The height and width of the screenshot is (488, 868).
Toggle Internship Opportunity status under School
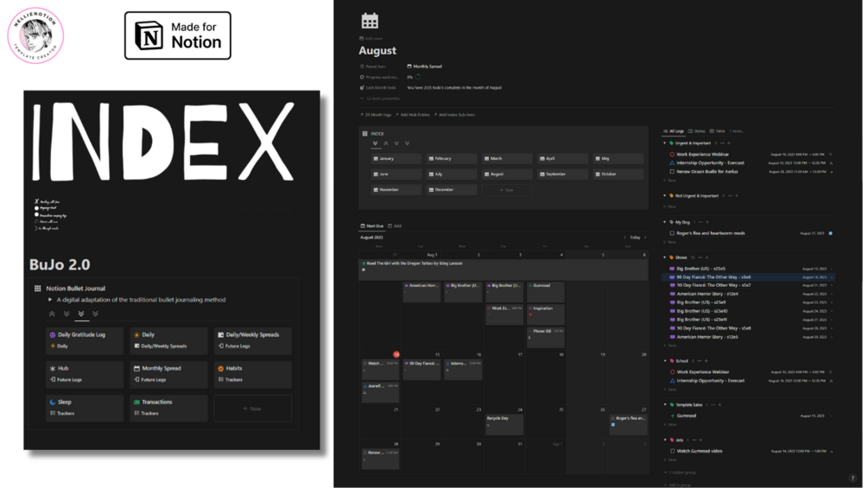[673, 381]
